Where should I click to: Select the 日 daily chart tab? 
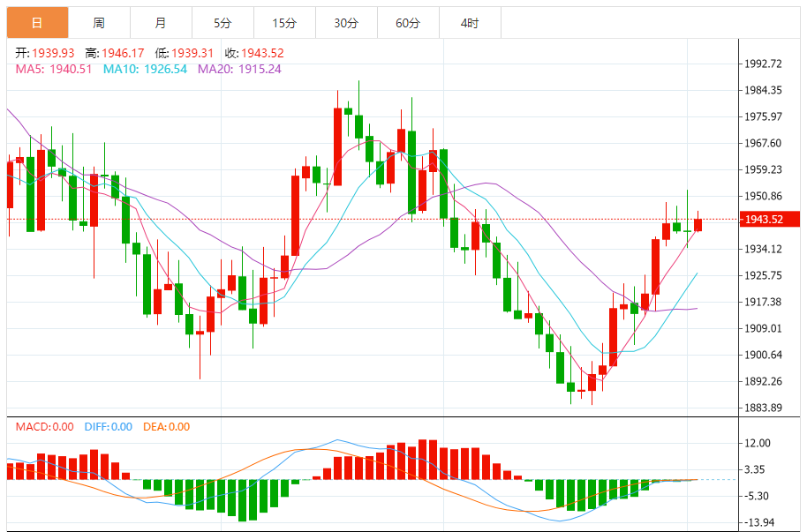(x=38, y=23)
